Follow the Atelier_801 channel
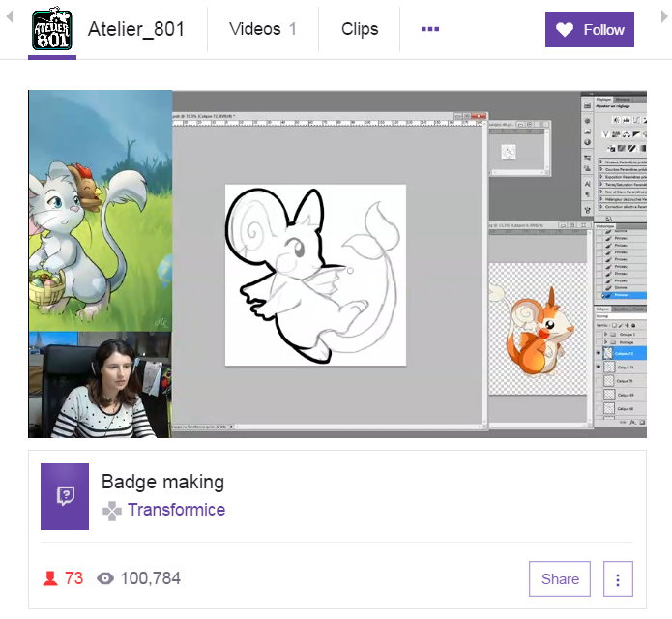Screen dimensions: 672x619 [x=589, y=30]
